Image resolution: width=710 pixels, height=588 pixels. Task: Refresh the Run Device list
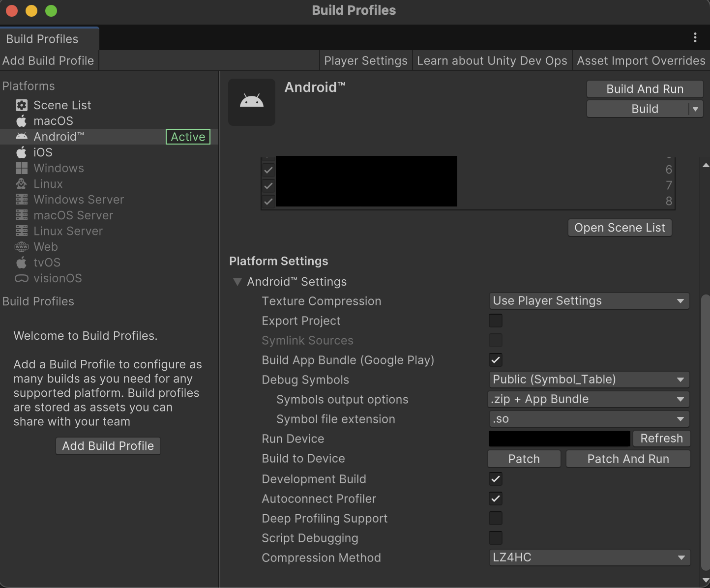tap(662, 439)
